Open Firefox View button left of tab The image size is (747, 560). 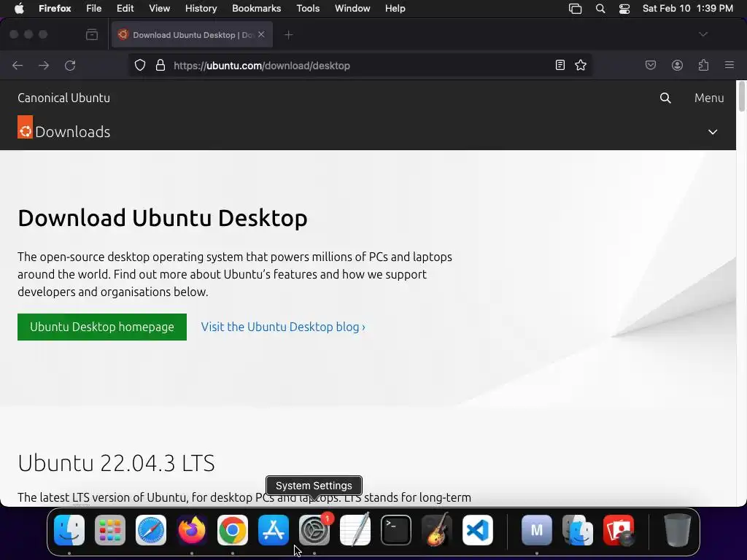pos(92,35)
